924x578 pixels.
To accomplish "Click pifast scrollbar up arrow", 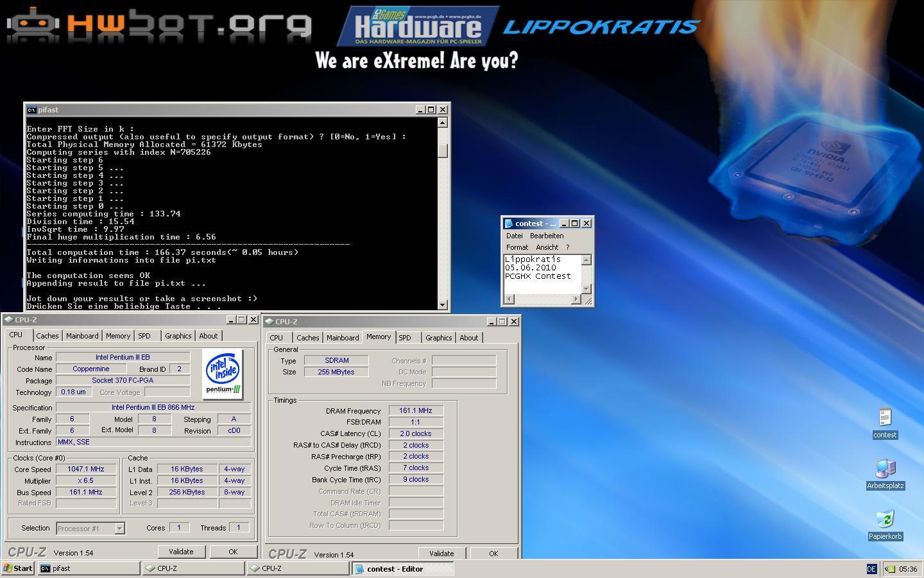I will [443, 123].
